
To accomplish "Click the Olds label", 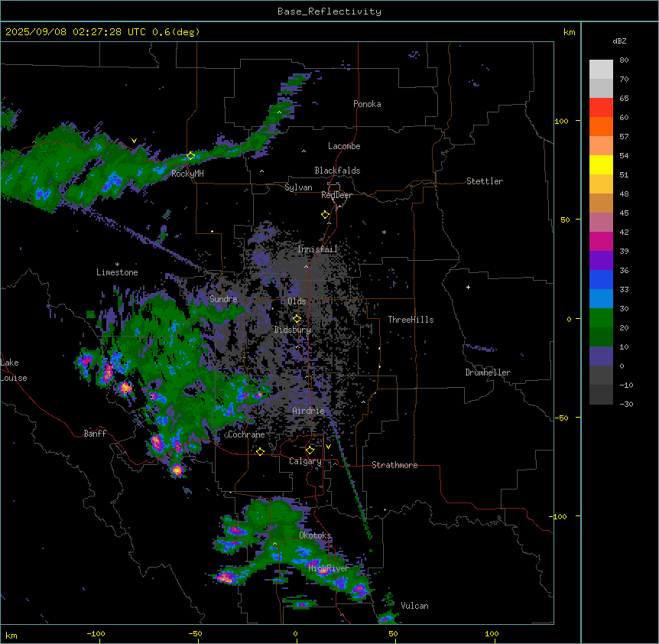I will pos(297,301).
